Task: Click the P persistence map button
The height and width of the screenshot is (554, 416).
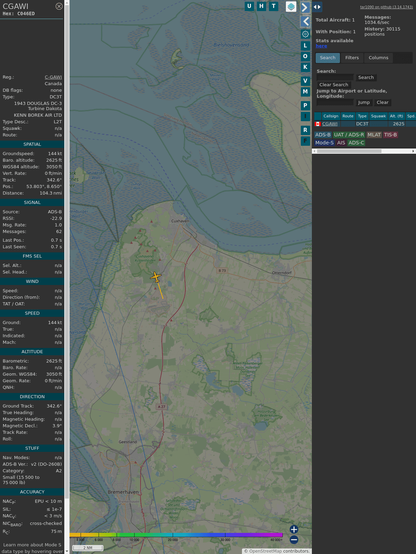Action: coord(305,105)
